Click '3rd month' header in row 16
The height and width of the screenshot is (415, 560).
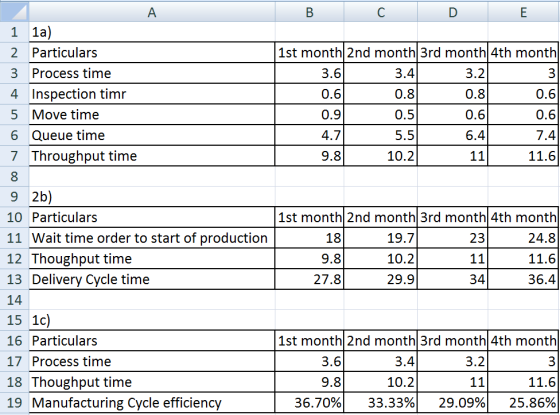pos(452,341)
